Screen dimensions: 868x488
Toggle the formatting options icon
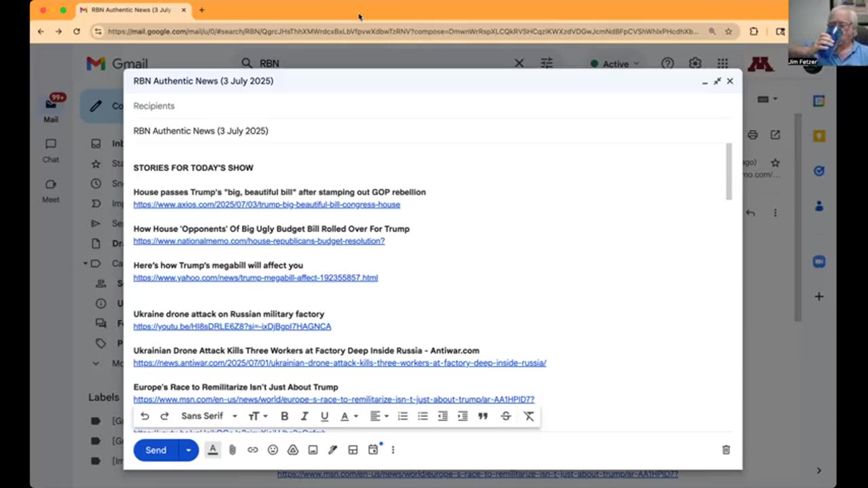tap(213, 450)
